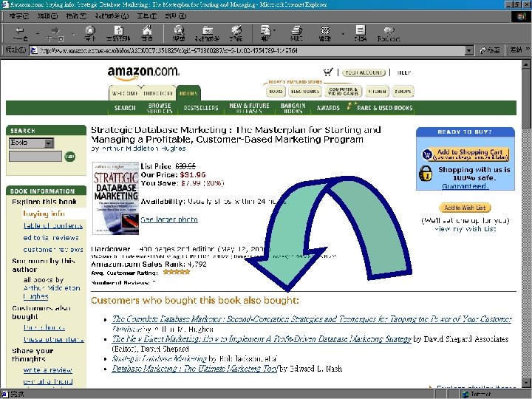Image resolution: width=532 pixels, height=399 pixels.
Task: Open the editorial reviews sidebar link
Action: (51, 237)
